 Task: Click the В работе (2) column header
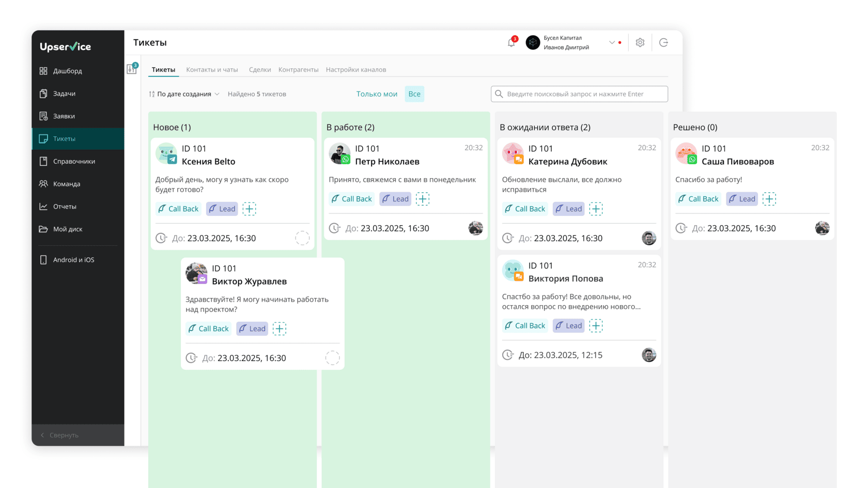pyautogui.click(x=350, y=128)
